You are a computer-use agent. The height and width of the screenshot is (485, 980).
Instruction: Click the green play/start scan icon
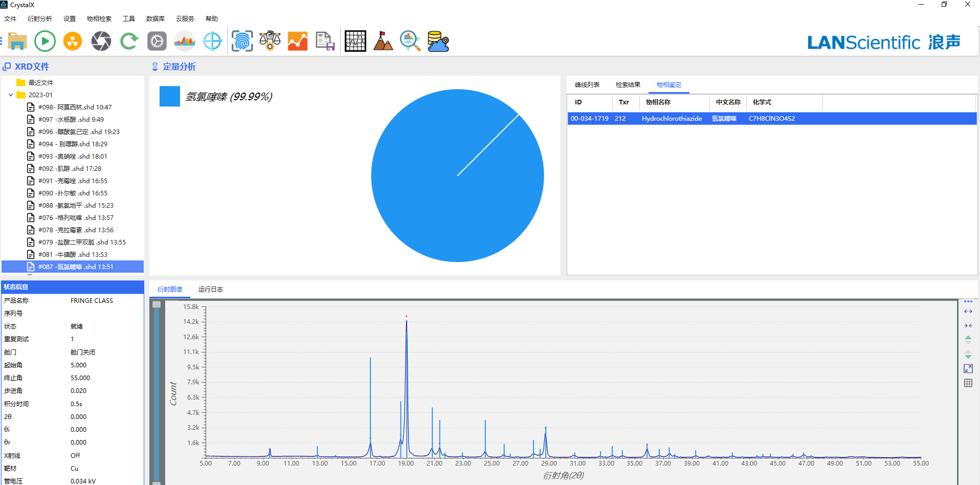45,41
